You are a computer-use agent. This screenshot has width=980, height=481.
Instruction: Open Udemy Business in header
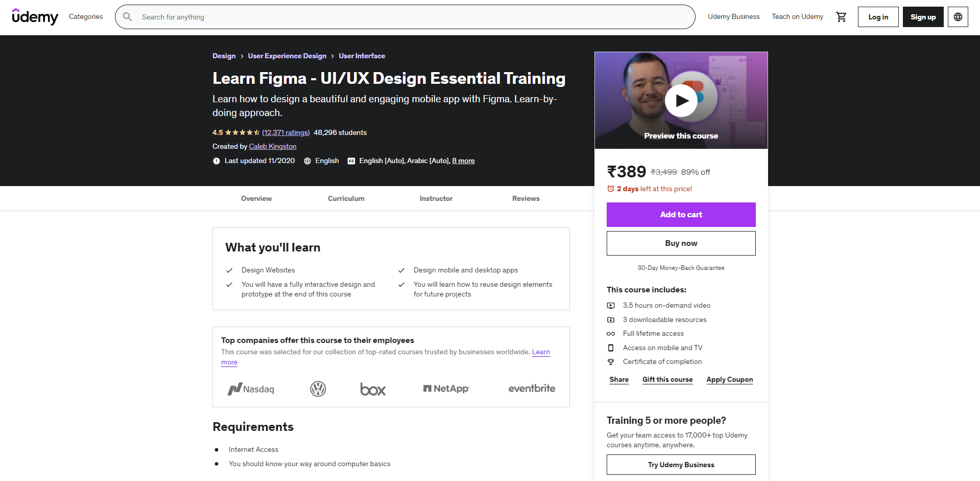(x=733, y=17)
